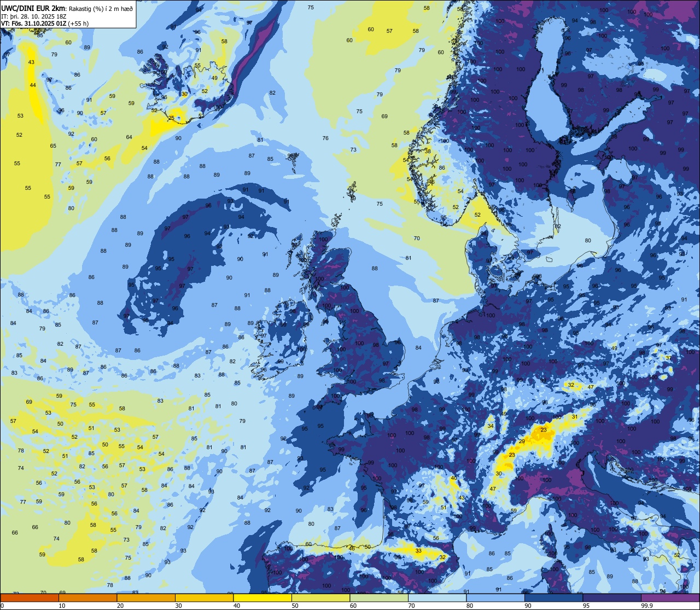700x610 pixels.
Task: Click the '25' humidity value by Iceland
Action: point(171,118)
